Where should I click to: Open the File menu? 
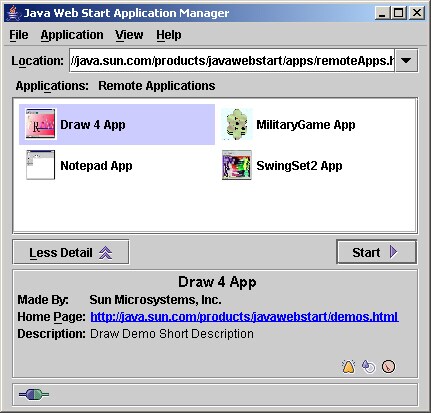[x=19, y=35]
